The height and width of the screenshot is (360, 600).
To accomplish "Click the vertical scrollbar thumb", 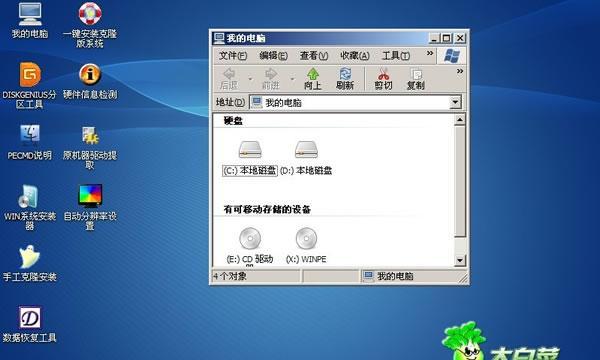I will (460, 182).
